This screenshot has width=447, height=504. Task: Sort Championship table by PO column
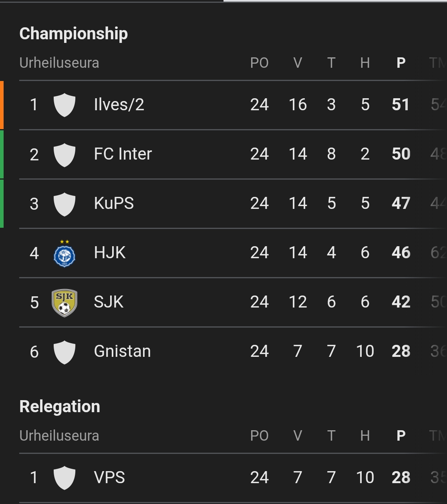(259, 63)
